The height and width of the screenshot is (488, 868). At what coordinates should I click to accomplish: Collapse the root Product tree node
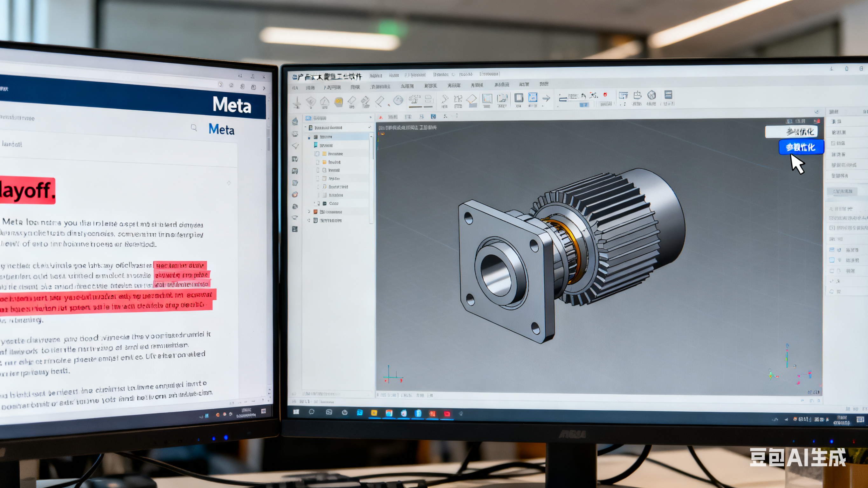tap(306, 128)
